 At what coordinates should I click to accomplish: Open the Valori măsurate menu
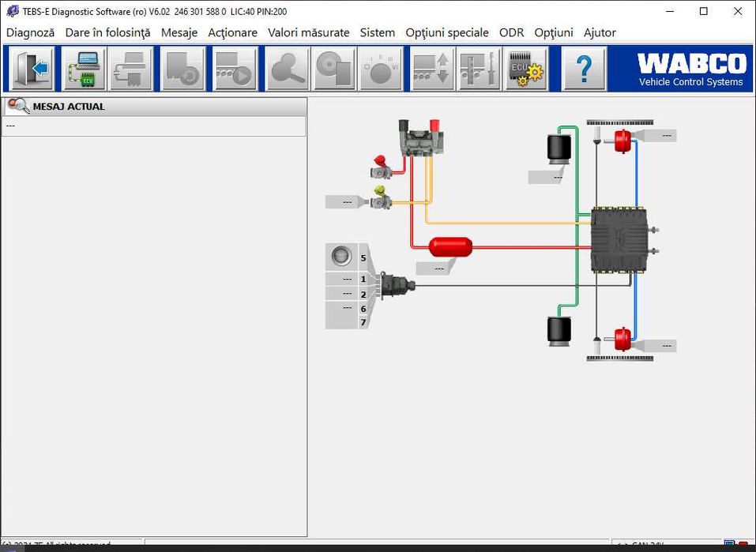coord(309,33)
